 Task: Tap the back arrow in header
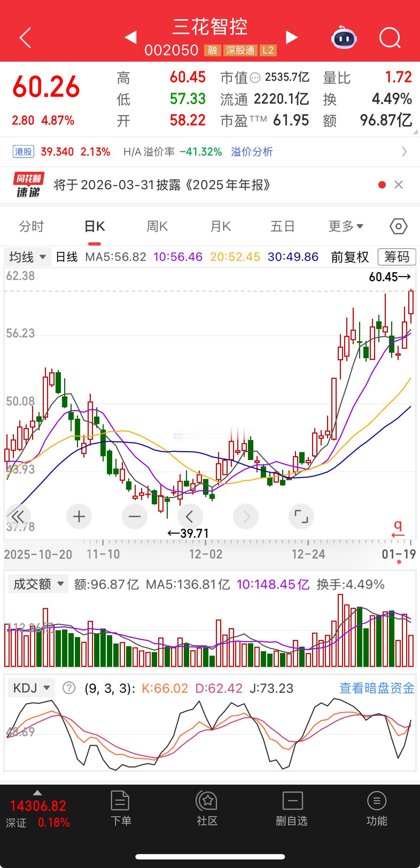(x=25, y=38)
